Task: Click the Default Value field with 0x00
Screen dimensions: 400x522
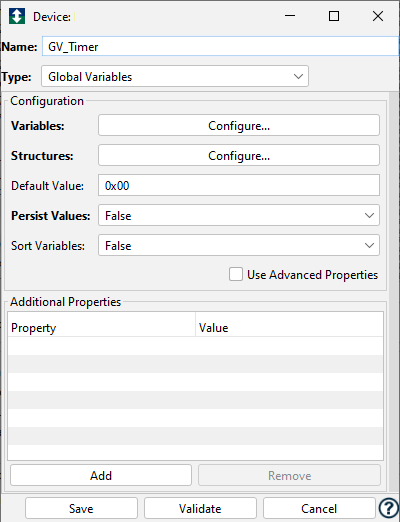Action: [x=239, y=185]
